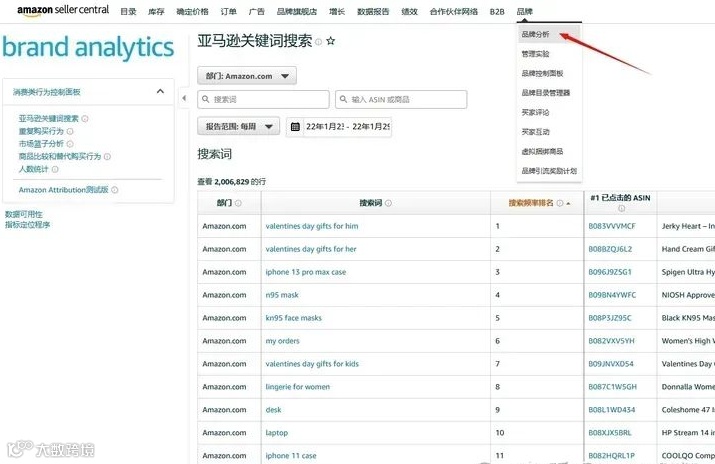Viewport: 715px width, 464px height.
Task: Select 品牌目录管理器 from the dropdown menu
Action: click(546, 93)
